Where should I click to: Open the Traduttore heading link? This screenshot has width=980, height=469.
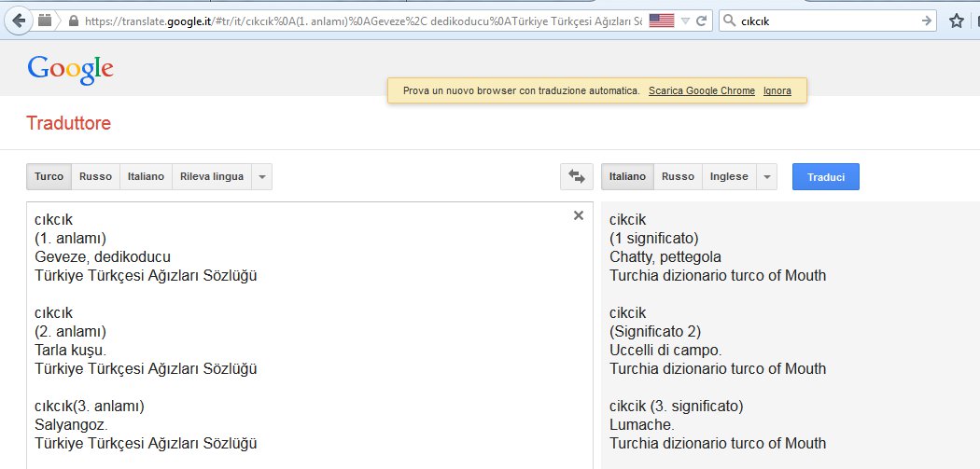pyautogui.click(x=69, y=123)
